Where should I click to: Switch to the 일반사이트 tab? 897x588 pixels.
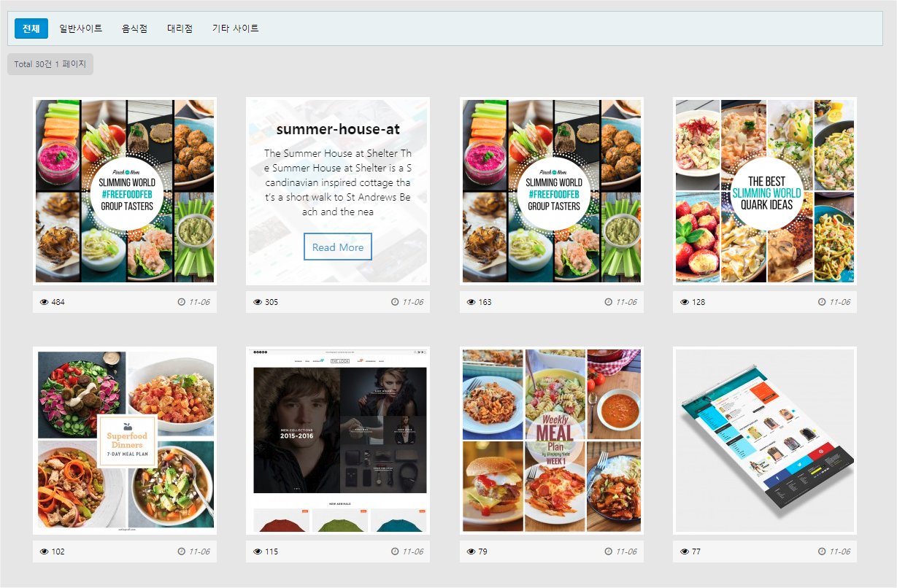click(x=81, y=28)
